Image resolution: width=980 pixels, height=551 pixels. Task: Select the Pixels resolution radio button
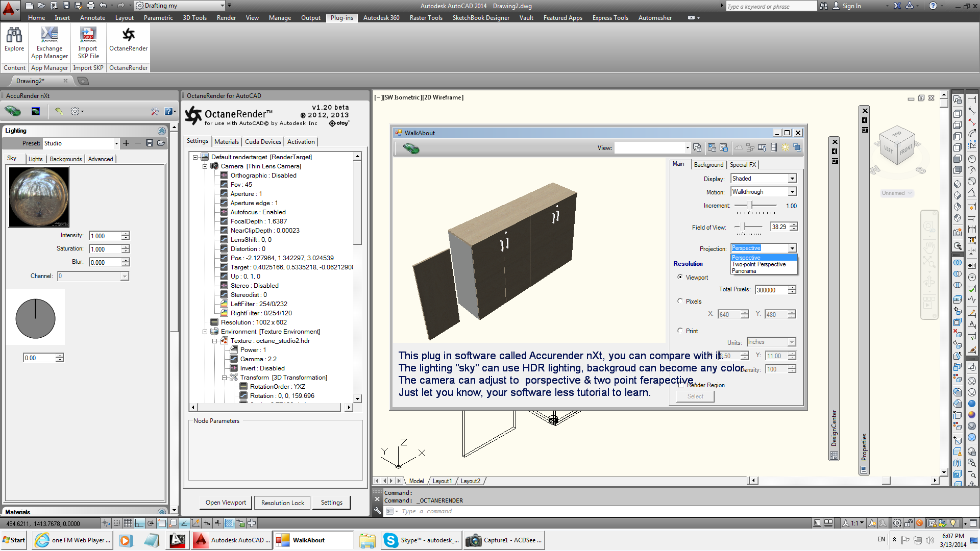click(x=680, y=301)
